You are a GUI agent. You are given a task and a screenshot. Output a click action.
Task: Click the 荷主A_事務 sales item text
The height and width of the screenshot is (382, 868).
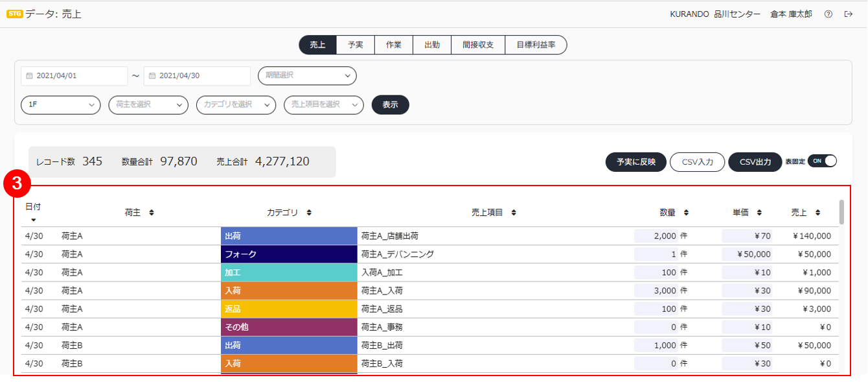click(382, 327)
